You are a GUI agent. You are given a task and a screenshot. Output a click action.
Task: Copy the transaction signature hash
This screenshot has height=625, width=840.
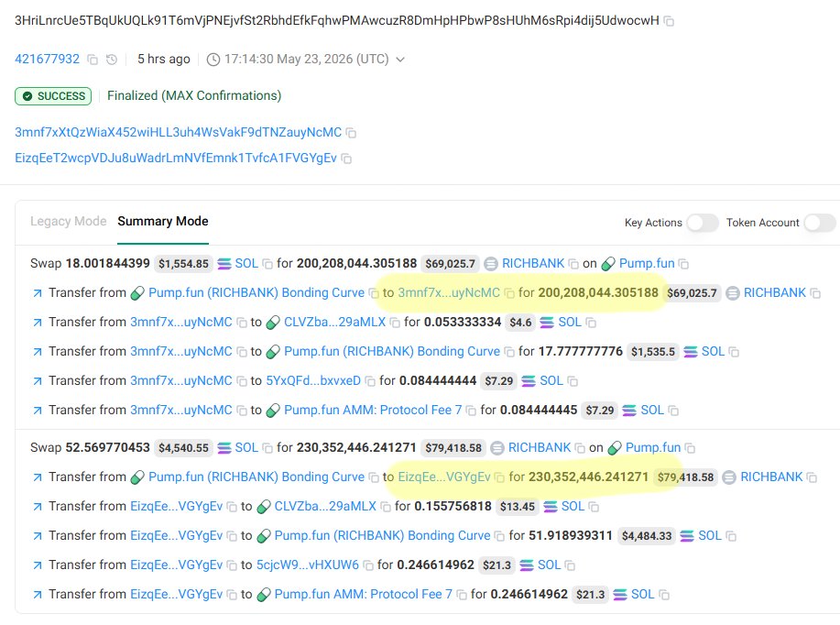[669, 21]
